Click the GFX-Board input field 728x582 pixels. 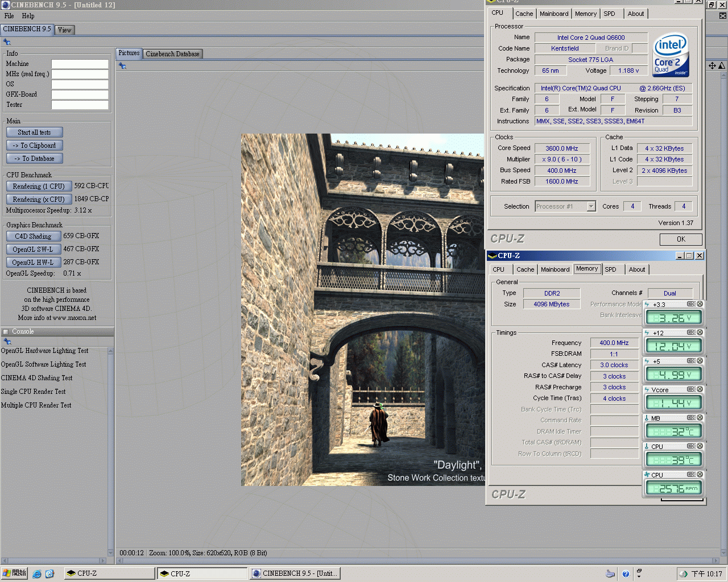(80, 94)
